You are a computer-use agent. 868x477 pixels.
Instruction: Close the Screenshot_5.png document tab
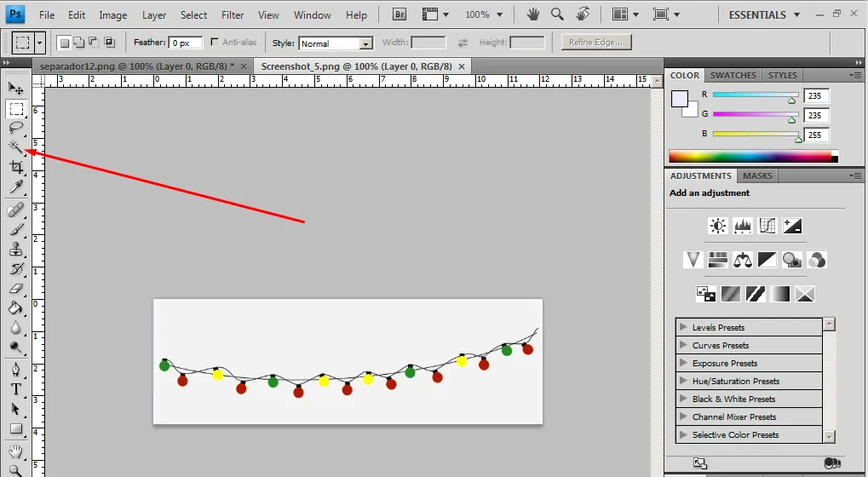pyautogui.click(x=462, y=66)
